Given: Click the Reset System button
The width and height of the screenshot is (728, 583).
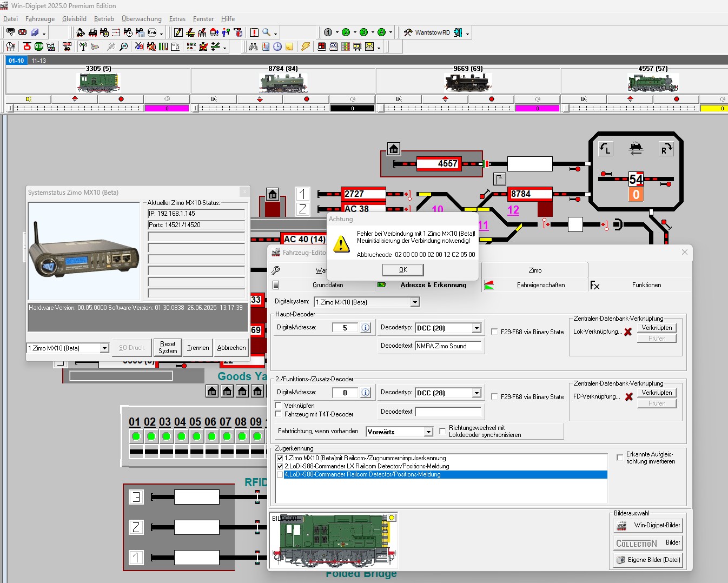Looking at the screenshot, I should pyautogui.click(x=168, y=347).
